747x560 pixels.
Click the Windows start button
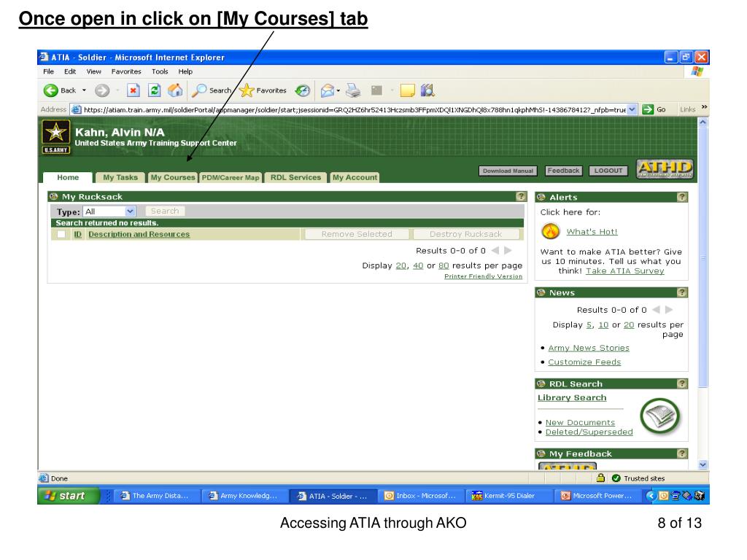pos(68,496)
